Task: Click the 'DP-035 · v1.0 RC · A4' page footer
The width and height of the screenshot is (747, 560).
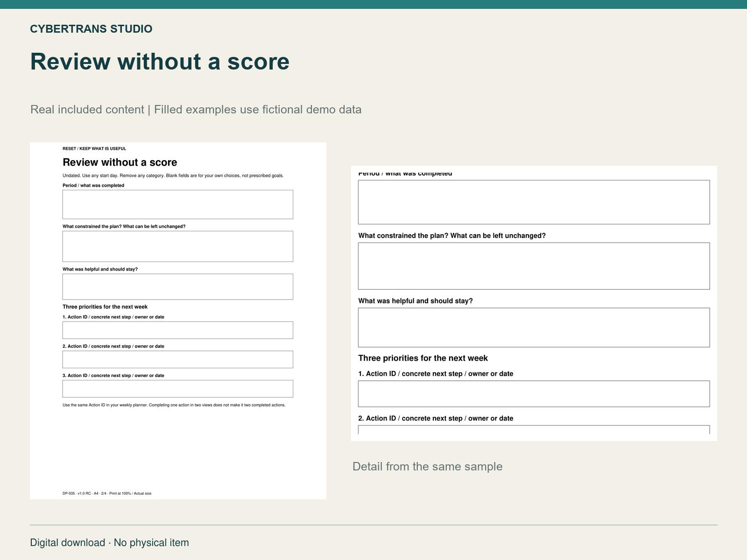Action: click(x=107, y=493)
